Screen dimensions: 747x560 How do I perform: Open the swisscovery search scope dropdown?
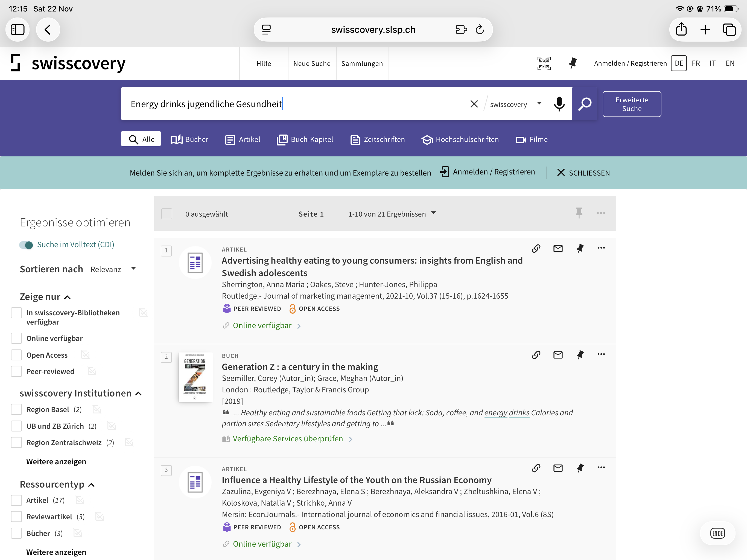point(516,104)
